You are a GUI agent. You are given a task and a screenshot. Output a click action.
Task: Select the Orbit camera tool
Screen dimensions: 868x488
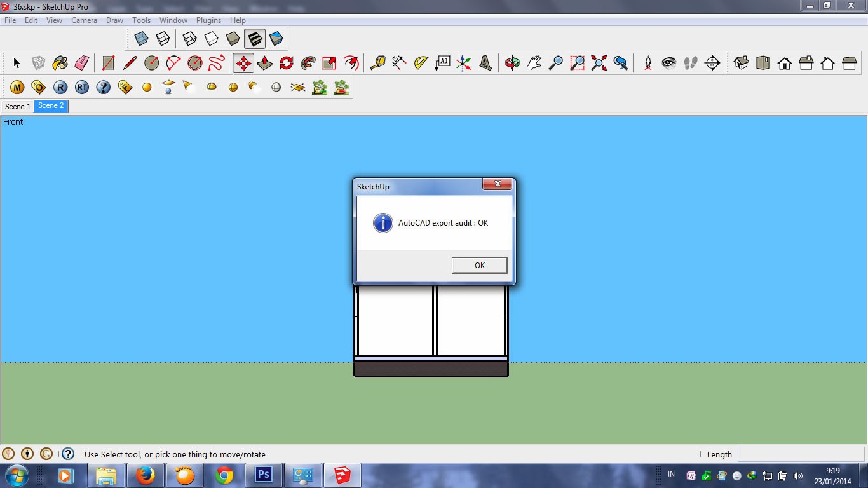[x=512, y=63]
